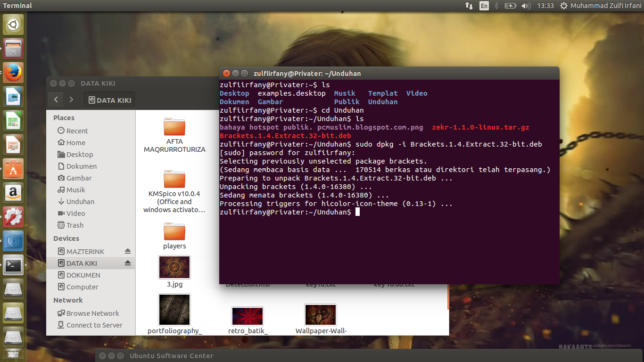The image size is (644, 362).
Task: Click the Terminal icon in the launcher
Action: pos(13,265)
